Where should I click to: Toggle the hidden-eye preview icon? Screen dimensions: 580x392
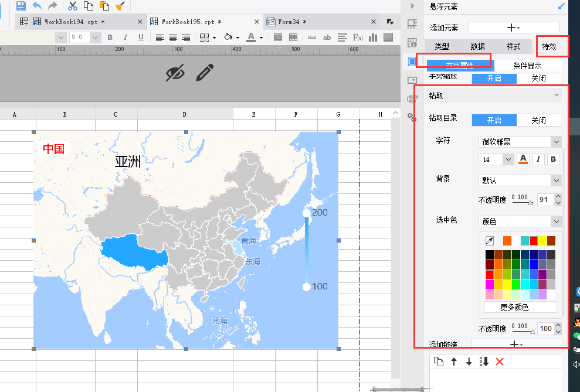pos(175,73)
